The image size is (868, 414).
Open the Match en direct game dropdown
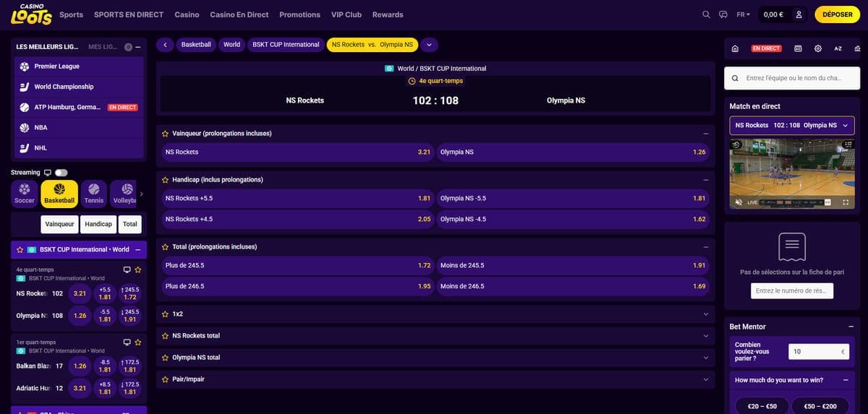[x=792, y=125]
